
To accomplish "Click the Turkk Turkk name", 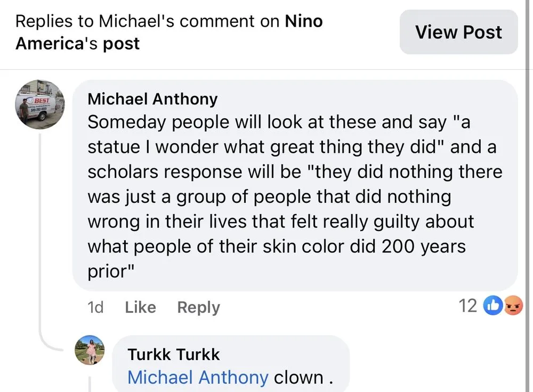I will [174, 354].
